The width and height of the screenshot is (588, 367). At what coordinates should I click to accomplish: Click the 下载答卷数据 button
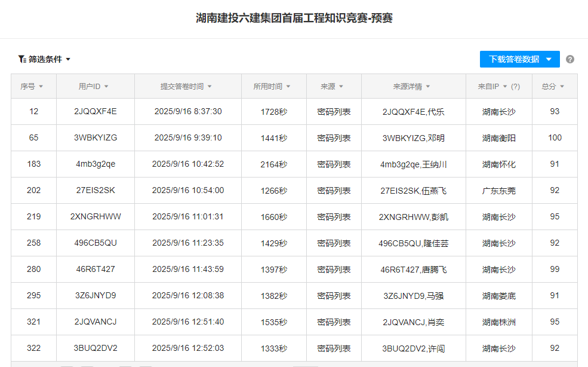pyautogui.click(x=519, y=59)
